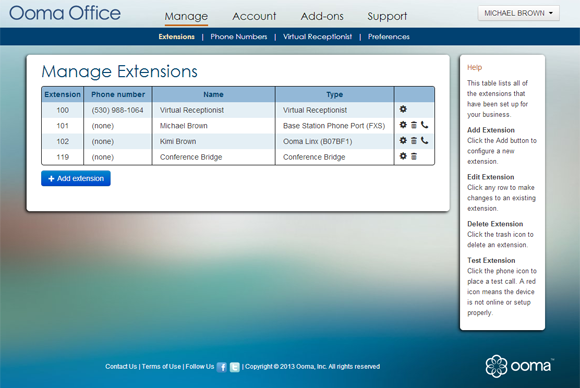
Task: Click the Ooma Office logo
Action: point(65,13)
